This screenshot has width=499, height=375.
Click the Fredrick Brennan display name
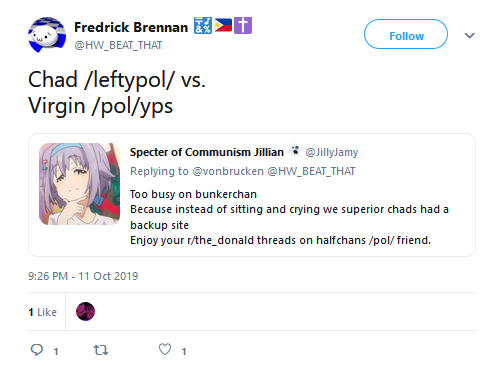pos(131,27)
